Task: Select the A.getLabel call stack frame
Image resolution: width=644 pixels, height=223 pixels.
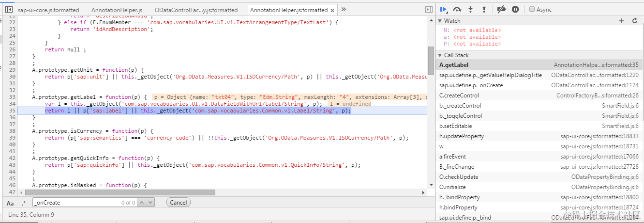Action: [x=540, y=65]
